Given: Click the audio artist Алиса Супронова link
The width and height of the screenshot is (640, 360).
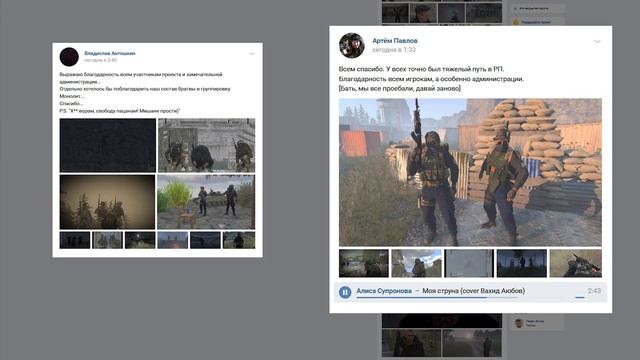Looking at the screenshot, I should click(x=384, y=291).
